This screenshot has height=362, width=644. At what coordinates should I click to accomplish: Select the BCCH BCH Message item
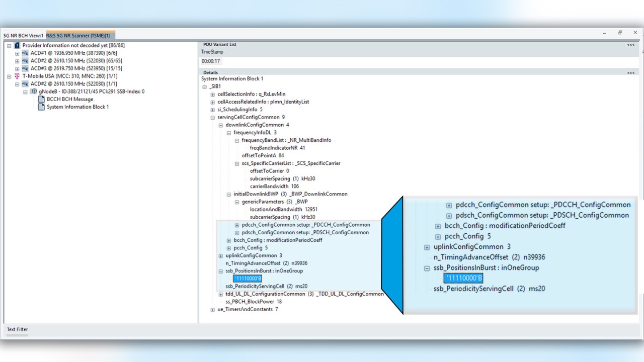70,99
